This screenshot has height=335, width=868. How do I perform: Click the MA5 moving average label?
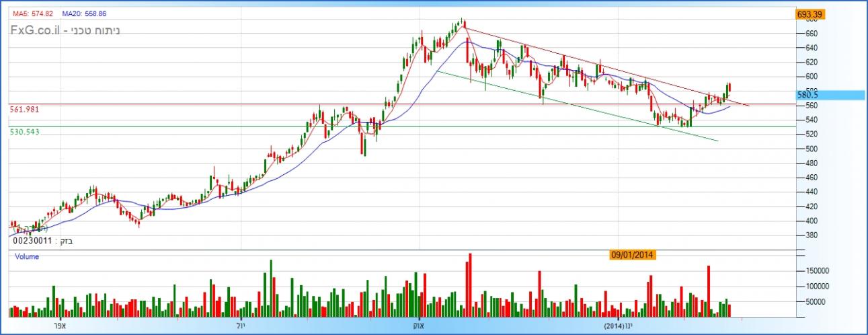click(33, 13)
